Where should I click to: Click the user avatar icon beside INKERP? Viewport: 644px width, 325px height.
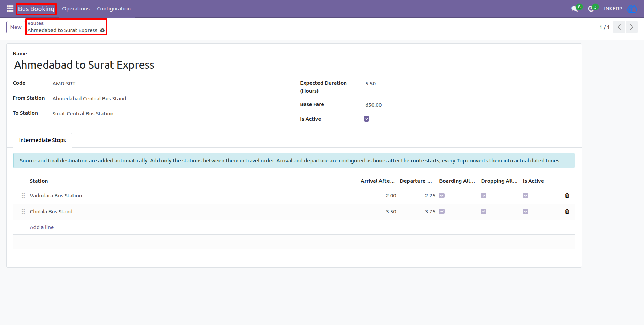click(632, 9)
